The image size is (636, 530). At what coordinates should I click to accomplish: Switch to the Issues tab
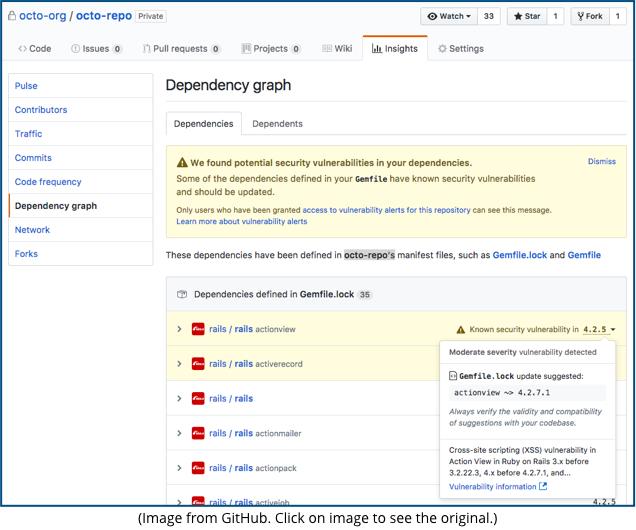[x=97, y=49]
